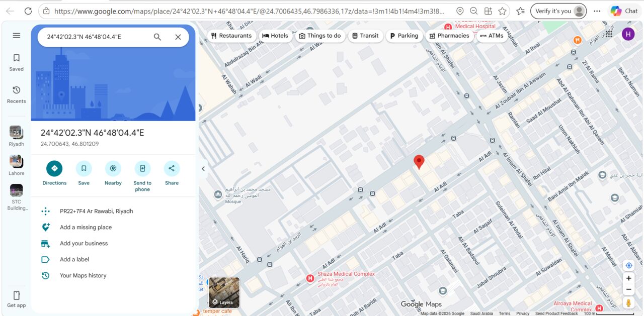Search Nearby the pinned location

113,173
